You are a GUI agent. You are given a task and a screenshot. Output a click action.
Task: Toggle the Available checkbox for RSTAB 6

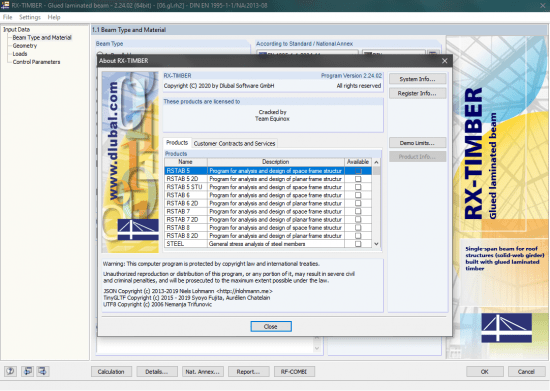pos(358,195)
